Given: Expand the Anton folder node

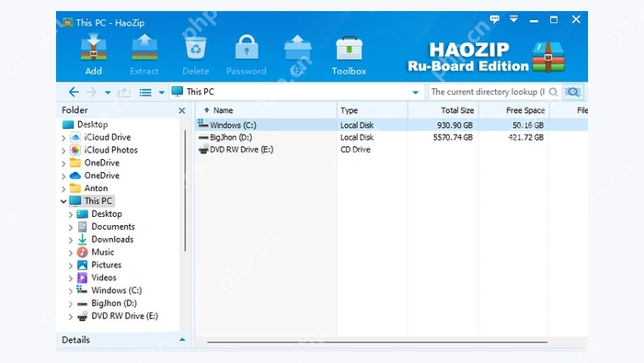Looking at the screenshot, I should [x=63, y=189].
